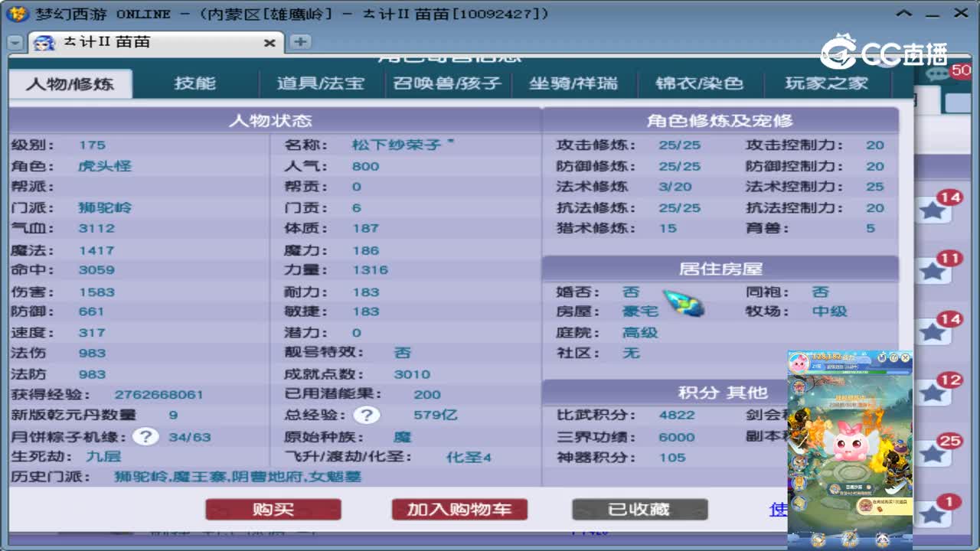
Task: Click the panda icon in the mini-game bottom bar
Action: pyautogui.click(x=883, y=538)
